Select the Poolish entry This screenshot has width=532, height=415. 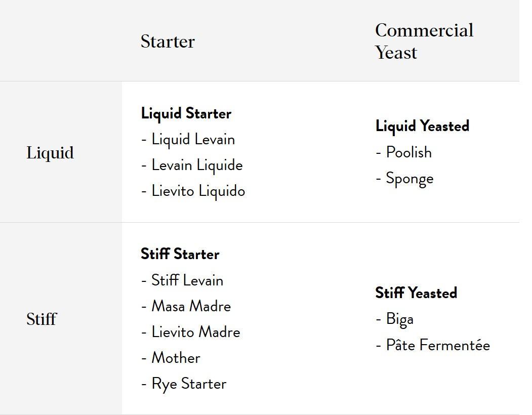(408, 152)
